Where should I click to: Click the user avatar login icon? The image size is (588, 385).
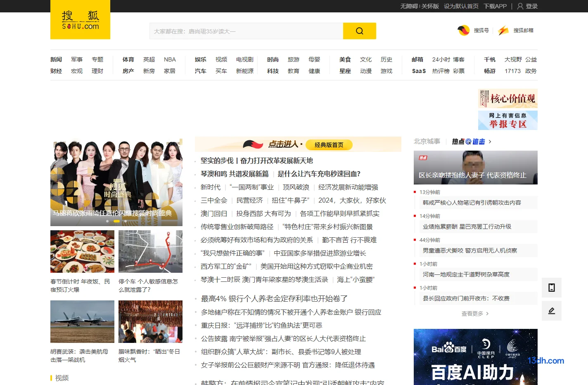(x=520, y=6)
